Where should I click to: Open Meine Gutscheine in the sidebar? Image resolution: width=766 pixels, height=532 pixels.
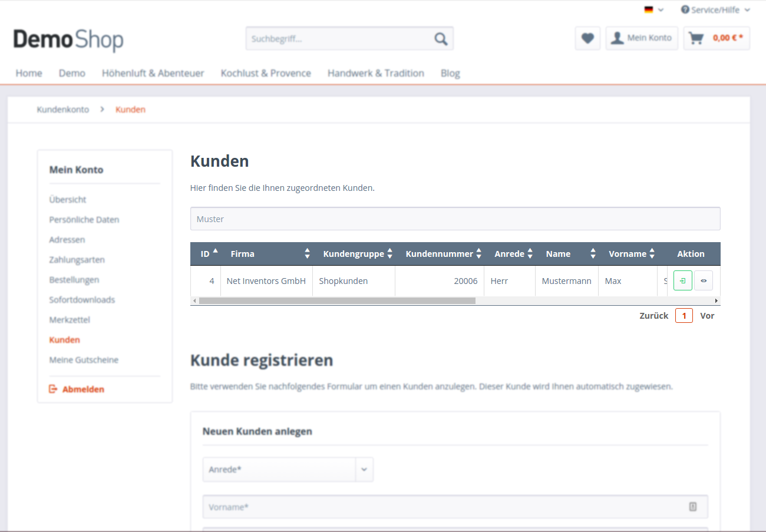tap(84, 360)
